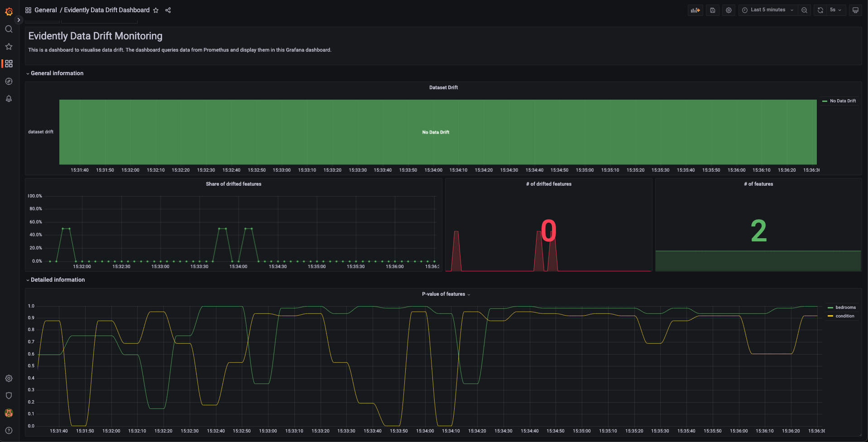The image size is (868, 442).
Task: Open the Dashboards sidebar icon
Action: tap(9, 64)
